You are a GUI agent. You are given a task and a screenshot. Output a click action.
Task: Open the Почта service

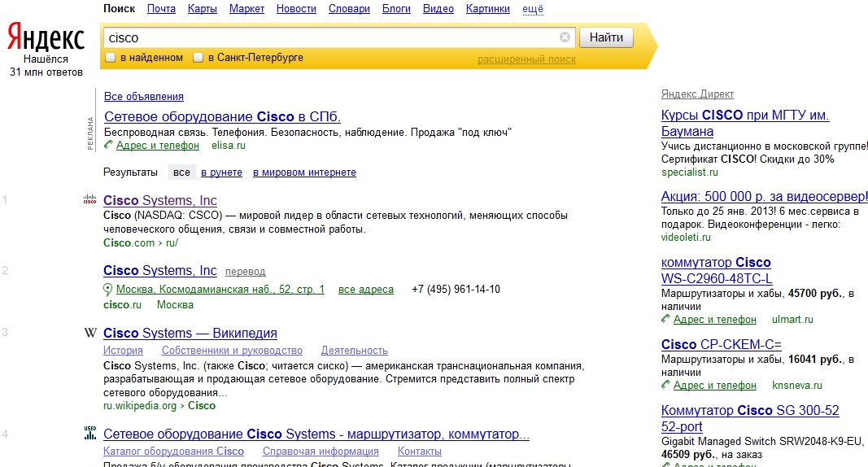pos(161,9)
